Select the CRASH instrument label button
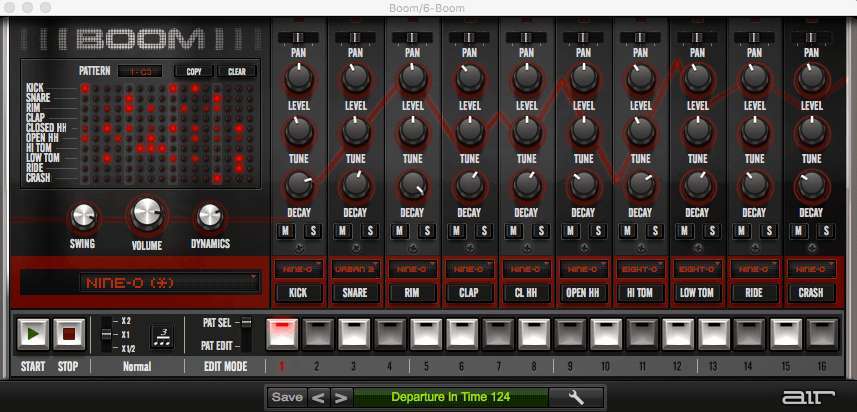The image size is (857, 412). (810, 293)
